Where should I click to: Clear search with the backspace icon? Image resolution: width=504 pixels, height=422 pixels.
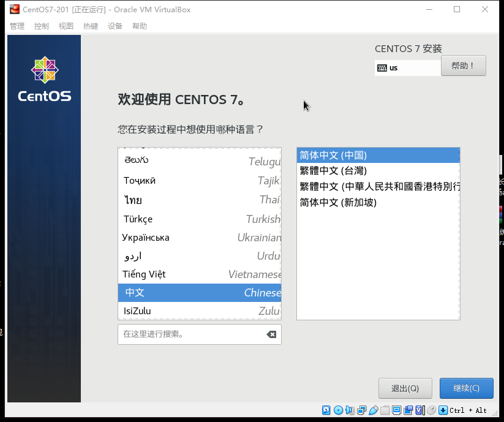271,334
